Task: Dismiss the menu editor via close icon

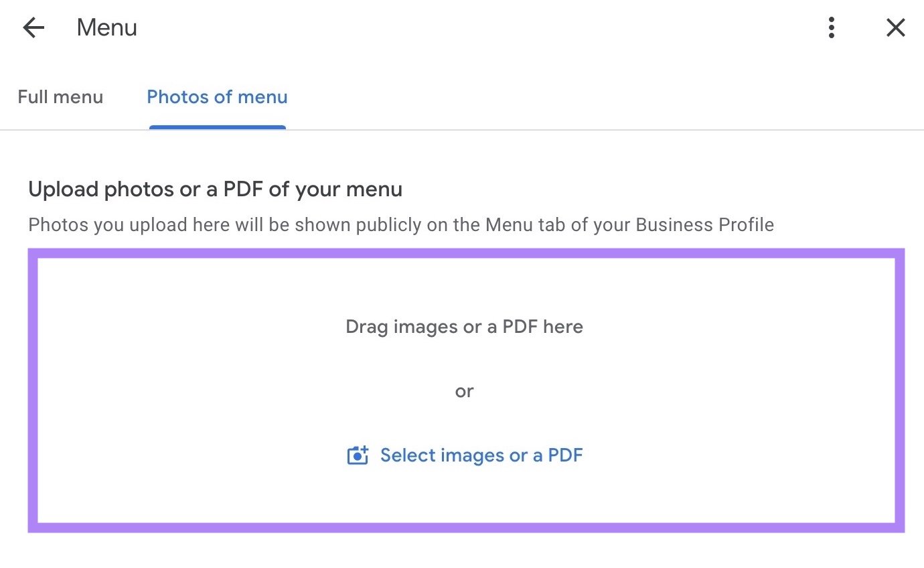Action: tap(895, 27)
